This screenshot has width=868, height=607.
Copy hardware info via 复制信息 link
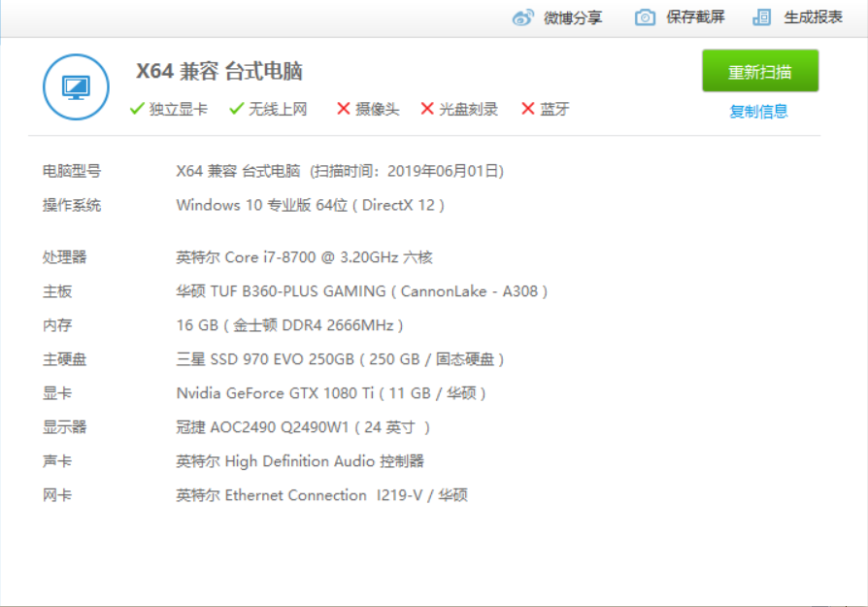point(758,112)
